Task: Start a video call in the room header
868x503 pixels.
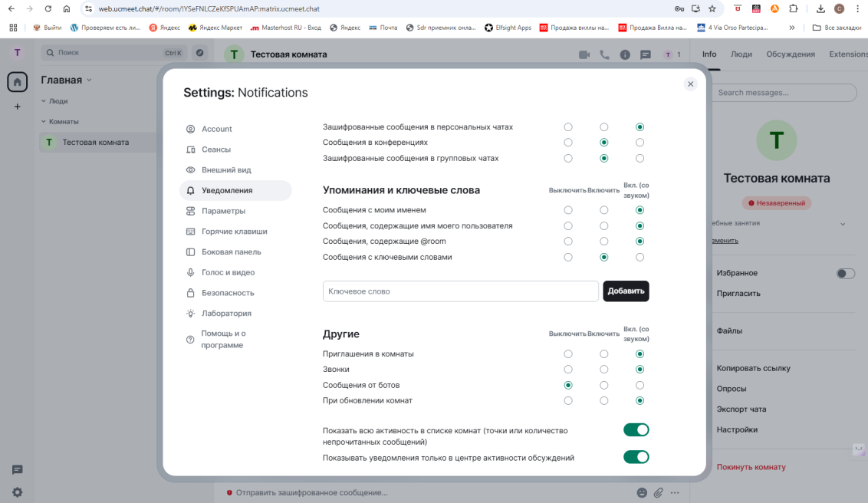Action: coord(584,54)
